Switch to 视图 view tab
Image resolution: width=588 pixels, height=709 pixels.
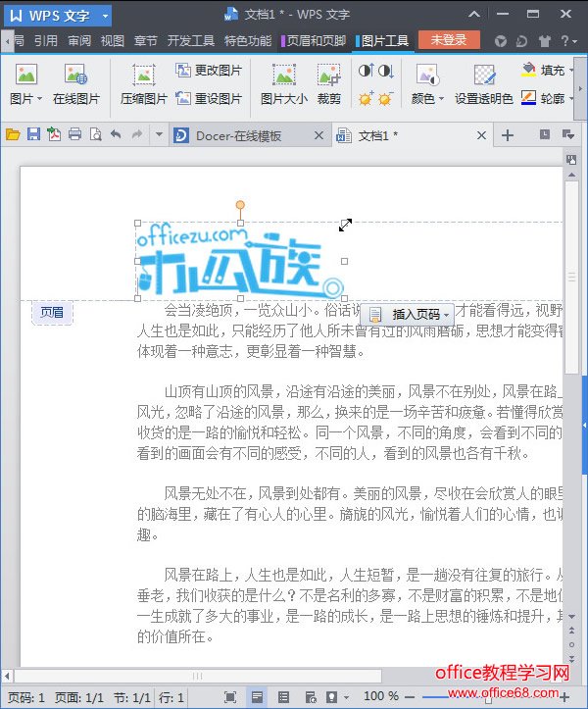click(x=113, y=40)
